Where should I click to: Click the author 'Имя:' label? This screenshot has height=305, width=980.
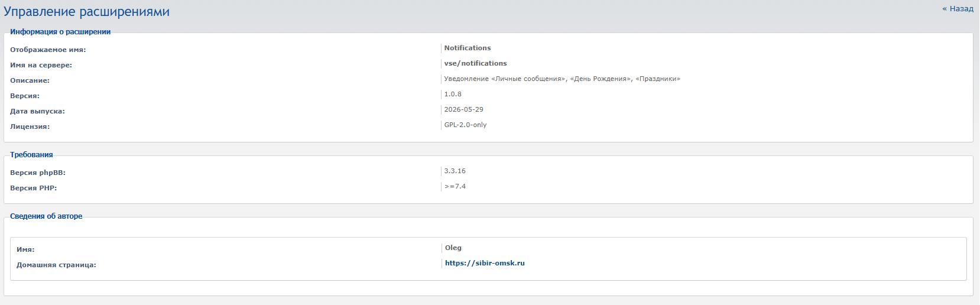[25, 249]
